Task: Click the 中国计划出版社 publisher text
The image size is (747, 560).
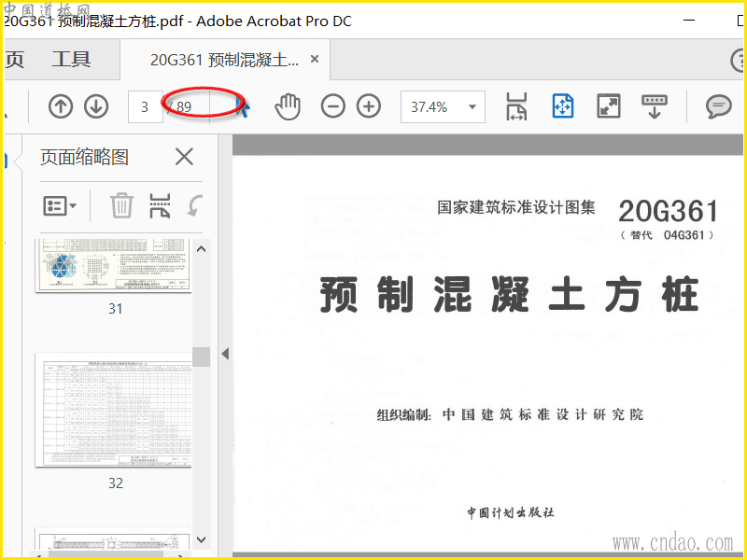Action: coord(510,512)
